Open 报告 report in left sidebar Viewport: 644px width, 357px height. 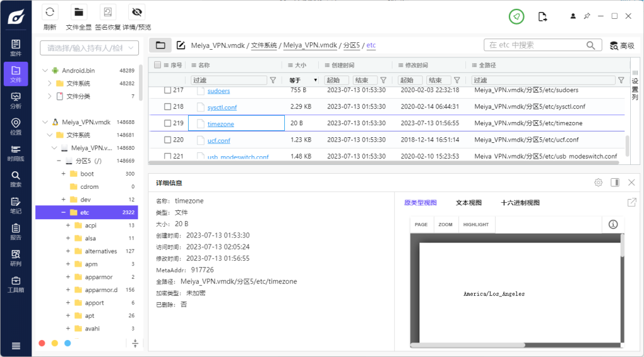16,232
